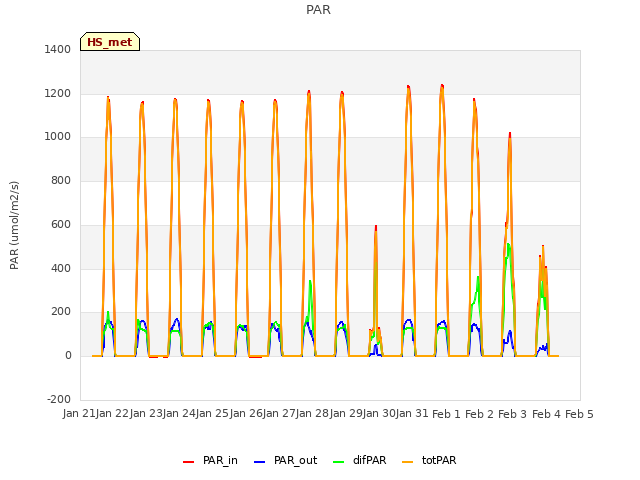
Task: Click the orange totPAR legend color marker
Action: click(x=407, y=462)
